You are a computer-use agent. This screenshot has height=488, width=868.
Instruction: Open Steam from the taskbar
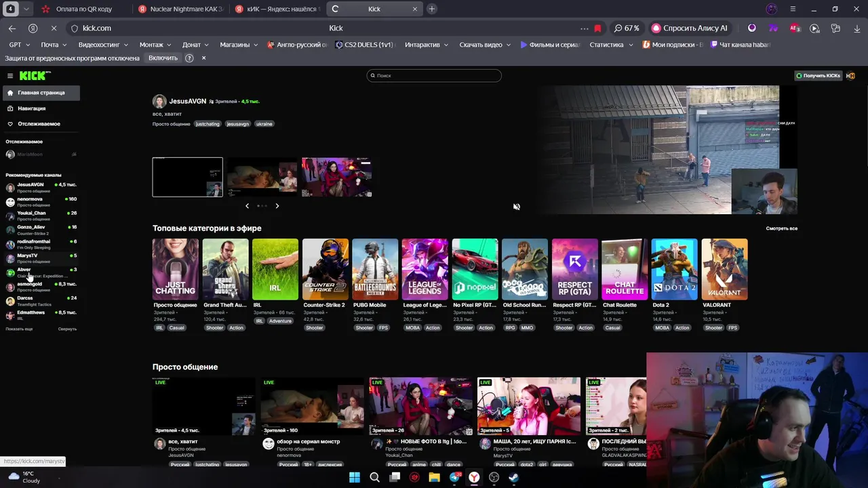513,477
